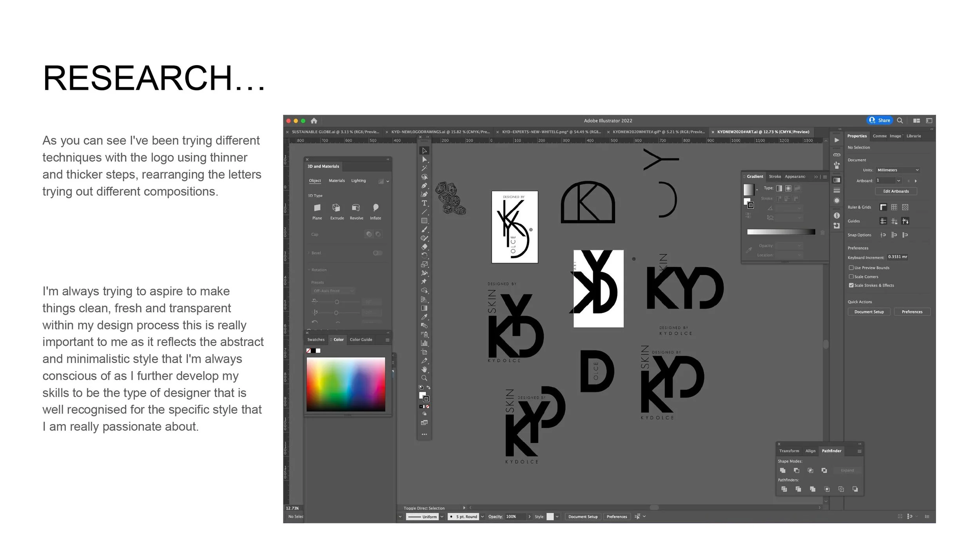Open the Swatches tab

click(x=316, y=340)
